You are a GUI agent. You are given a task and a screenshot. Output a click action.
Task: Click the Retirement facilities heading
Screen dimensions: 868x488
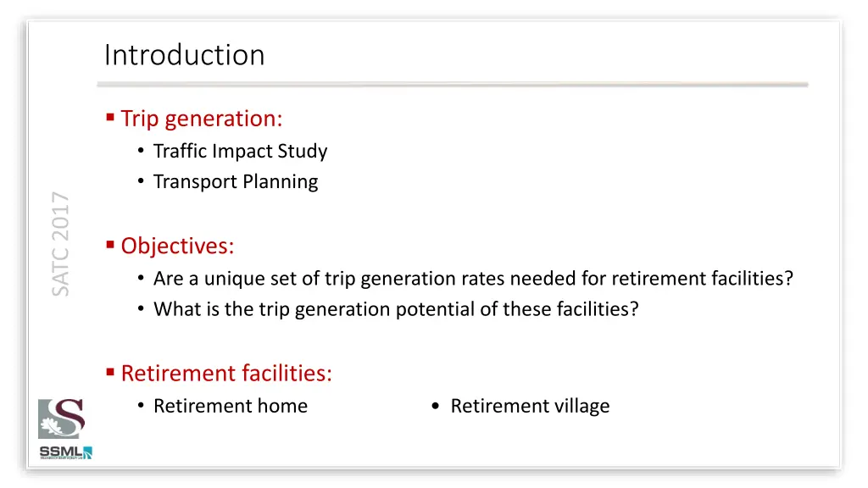pyautogui.click(x=226, y=373)
